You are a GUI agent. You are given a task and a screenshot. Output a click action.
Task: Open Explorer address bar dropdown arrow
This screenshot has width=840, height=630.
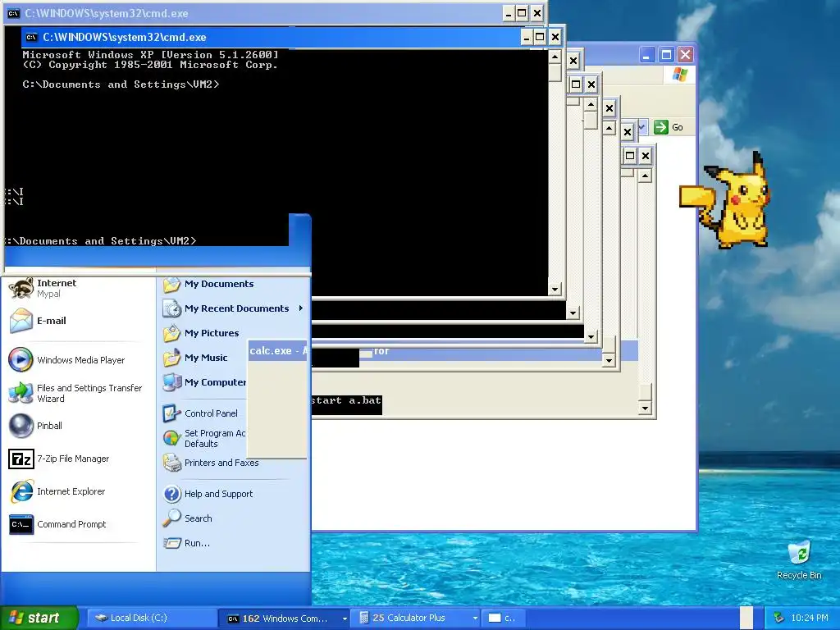point(642,127)
